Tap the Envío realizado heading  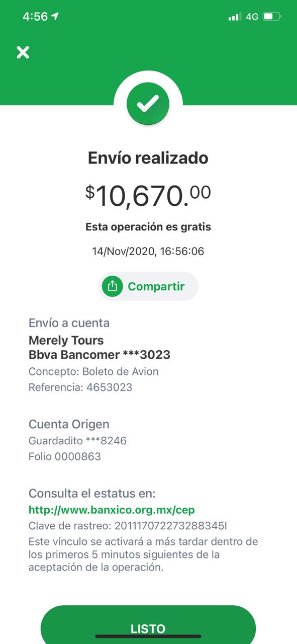[148, 158]
